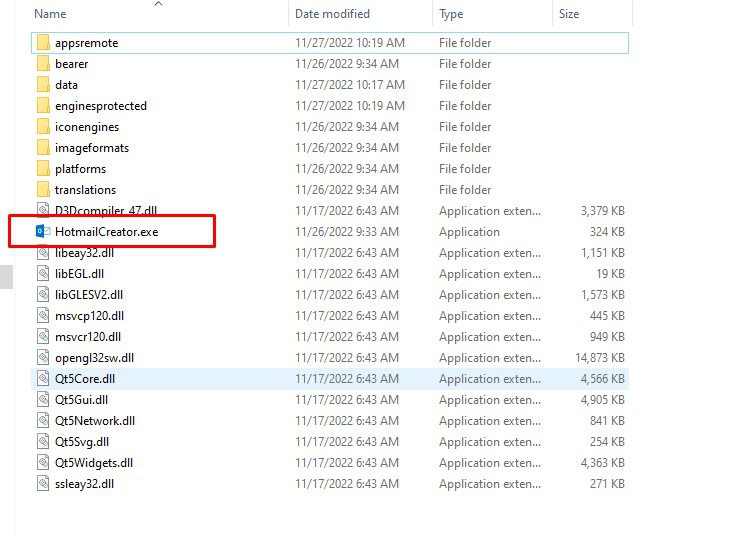Click the msvcr120.dll file icon
This screenshot has height=536, width=752.
[x=43, y=337]
